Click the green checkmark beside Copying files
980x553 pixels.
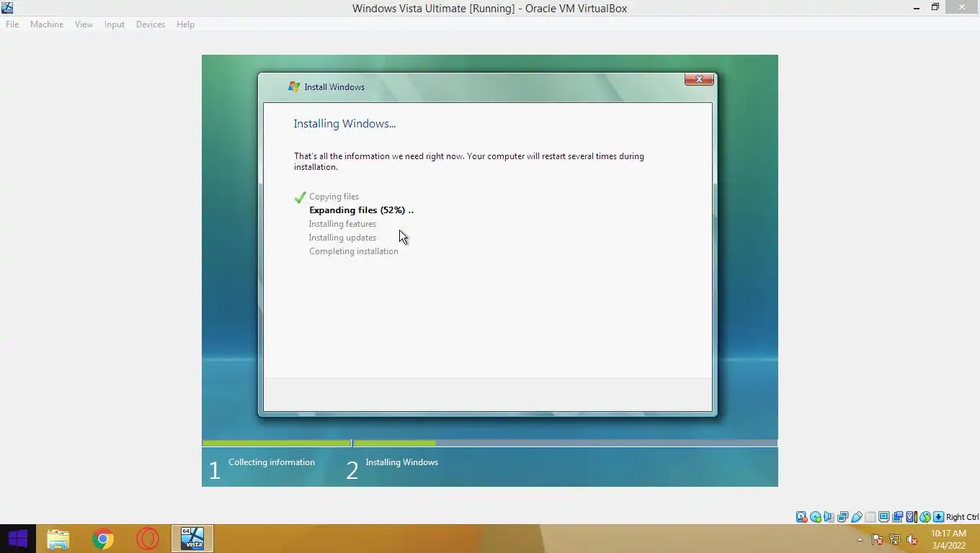[300, 197]
